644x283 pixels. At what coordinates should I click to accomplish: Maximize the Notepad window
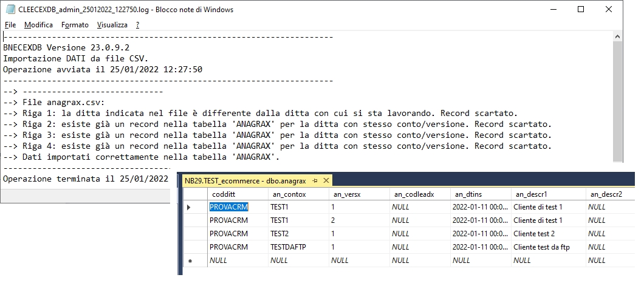click(x=581, y=10)
